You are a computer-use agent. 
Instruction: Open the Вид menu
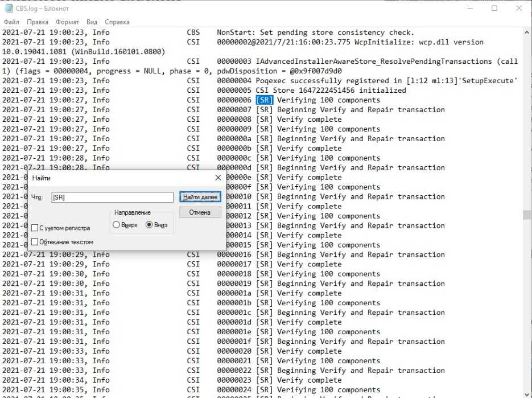[x=92, y=22]
